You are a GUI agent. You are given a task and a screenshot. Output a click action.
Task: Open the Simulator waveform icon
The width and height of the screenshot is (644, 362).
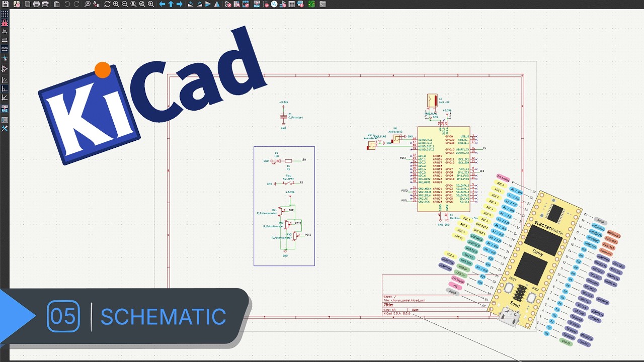[x=274, y=4]
